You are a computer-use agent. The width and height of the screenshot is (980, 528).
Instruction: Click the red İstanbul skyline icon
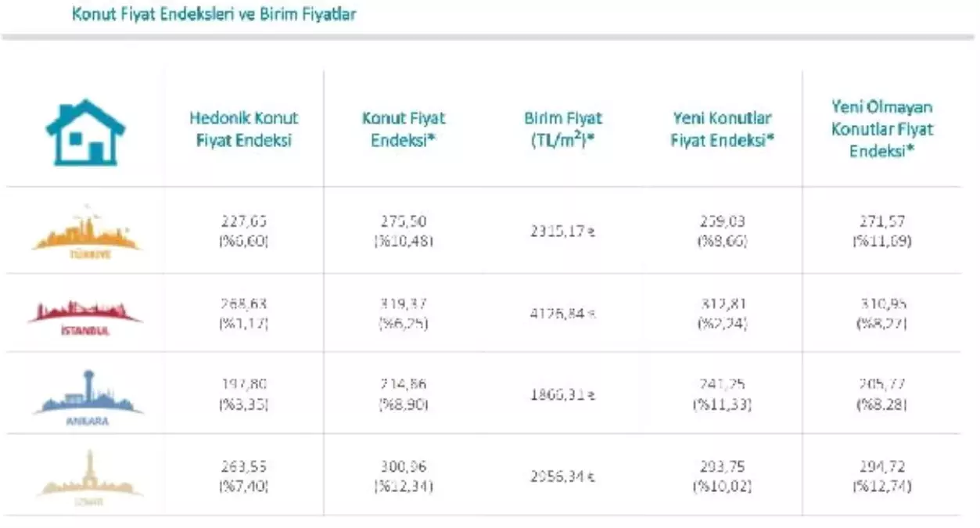point(85,313)
